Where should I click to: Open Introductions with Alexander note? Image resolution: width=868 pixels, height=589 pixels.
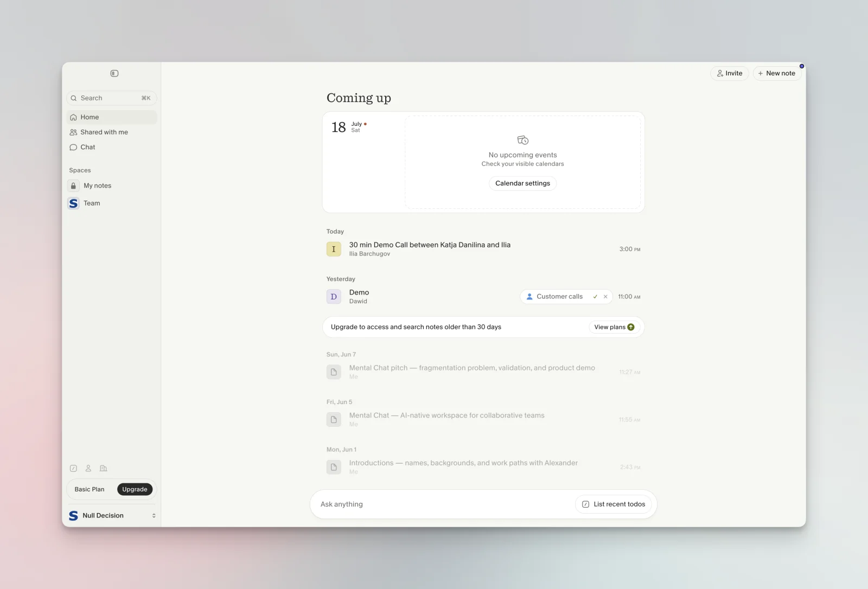click(483, 467)
